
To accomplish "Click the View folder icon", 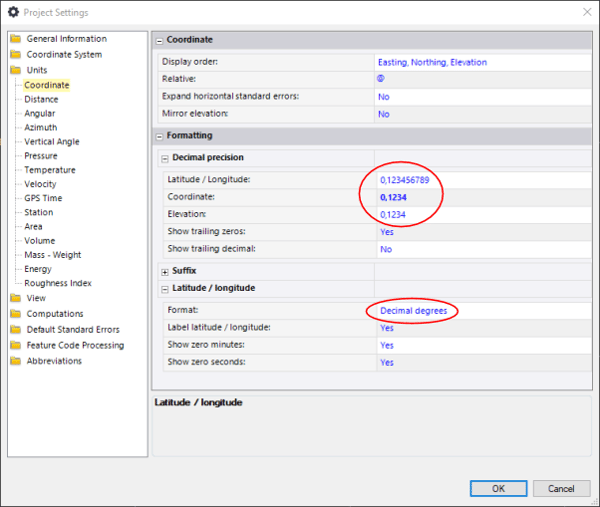I will pyautogui.click(x=15, y=298).
